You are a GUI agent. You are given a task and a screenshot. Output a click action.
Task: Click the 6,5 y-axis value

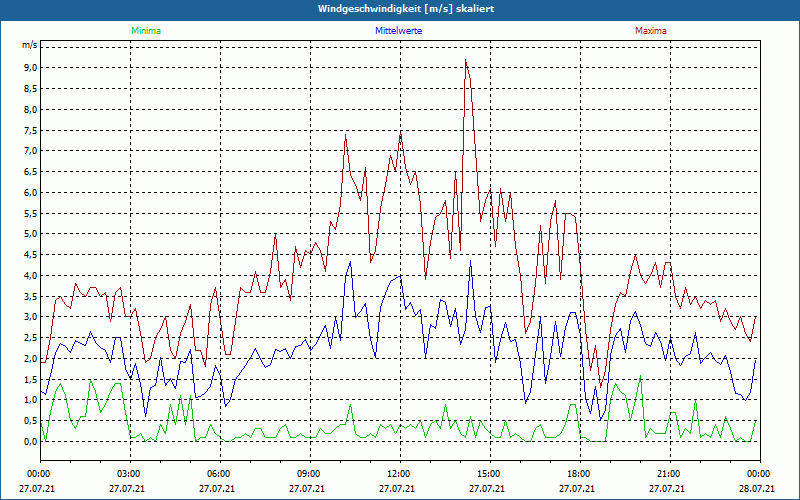(31, 172)
